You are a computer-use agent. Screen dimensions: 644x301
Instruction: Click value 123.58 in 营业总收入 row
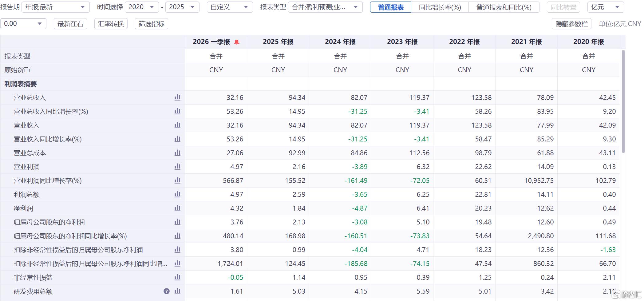click(481, 97)
